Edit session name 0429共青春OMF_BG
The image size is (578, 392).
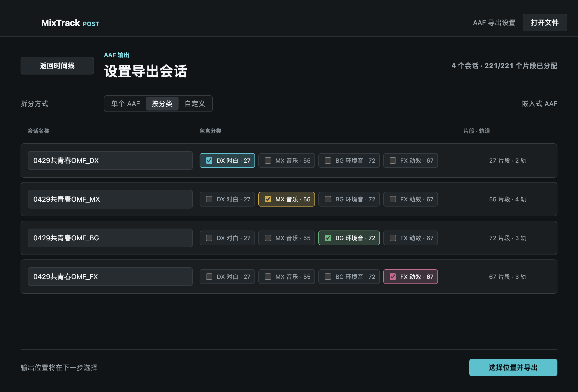110,238
